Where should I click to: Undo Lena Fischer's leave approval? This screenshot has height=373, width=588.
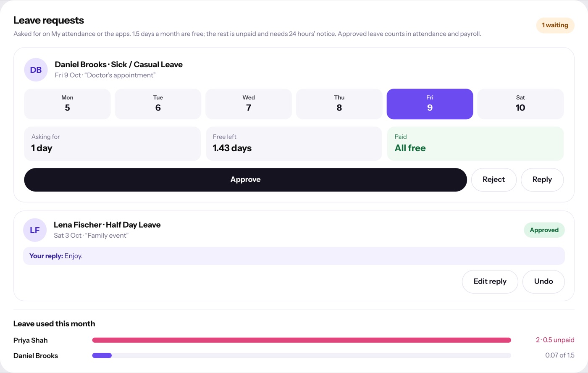point(543,281)
